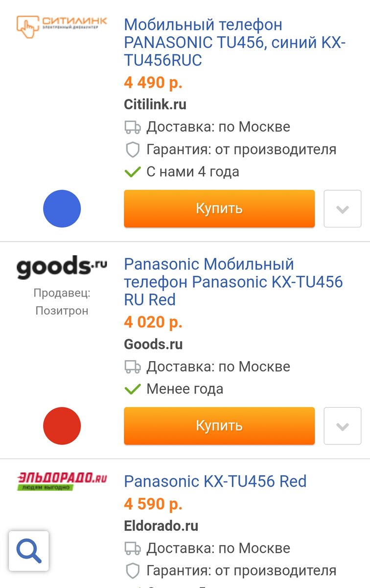Tap the green checkmark beside 'Менее года'
370x588 pixels.
click(x=133, y=389)
